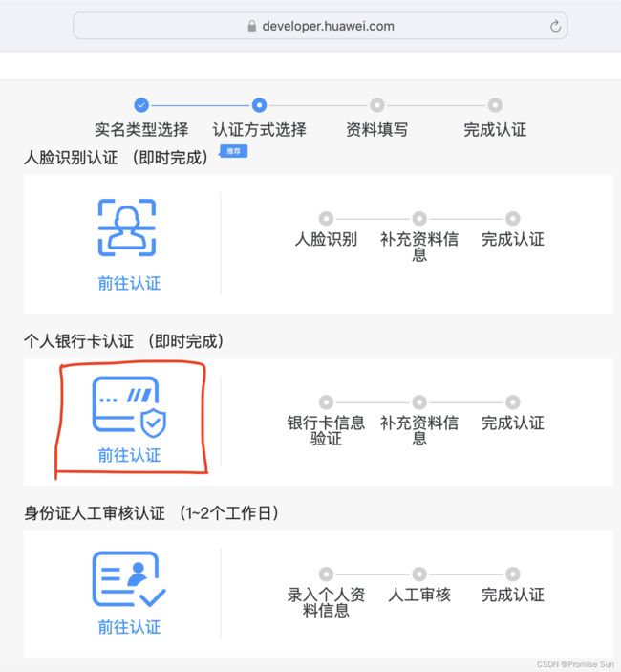Reload the page with refresh icon

click(555, 26)
